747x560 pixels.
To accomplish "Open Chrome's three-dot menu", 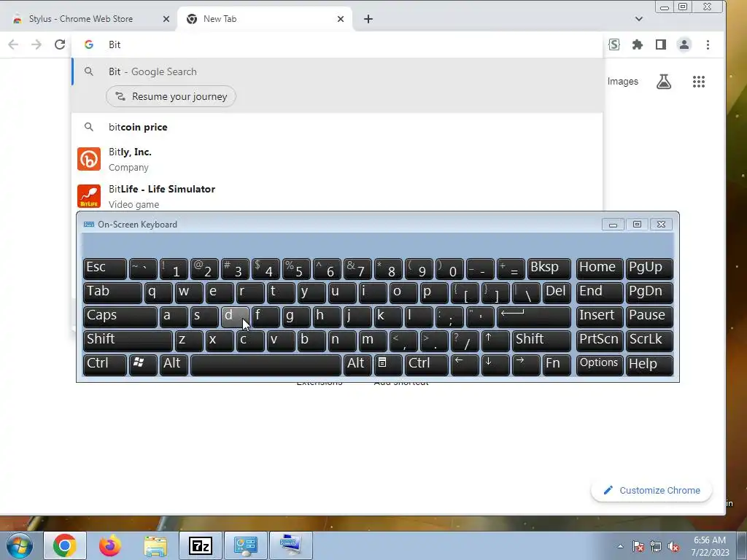I will (x=708, y=44).
